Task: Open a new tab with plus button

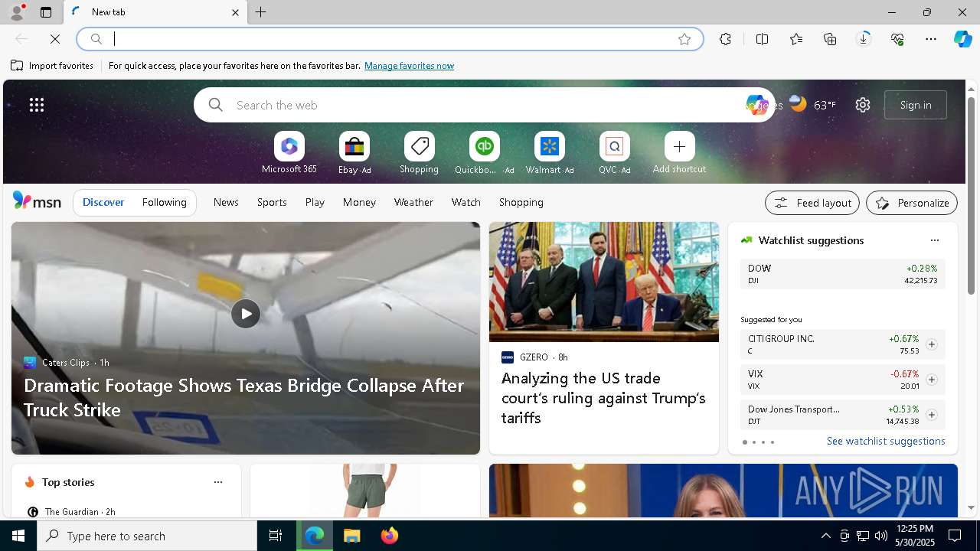Action: click(x=261, y=12)
